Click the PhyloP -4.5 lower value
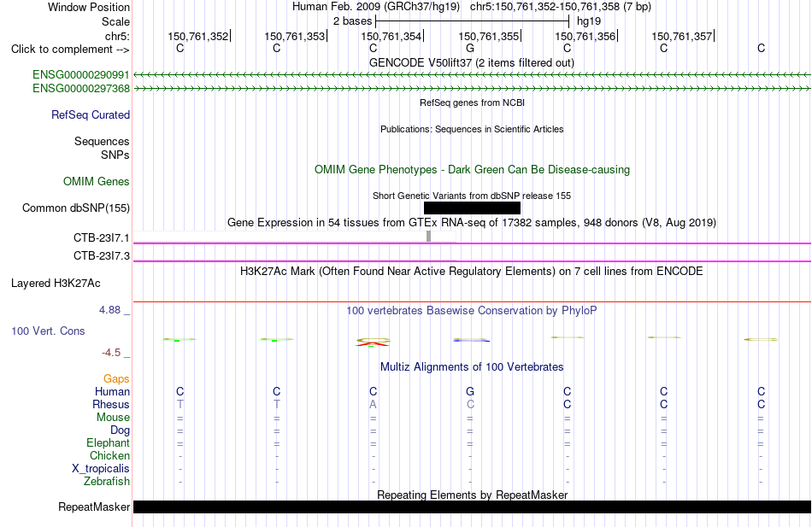This screenshot has height=527, width=812. tap(111, 353)
